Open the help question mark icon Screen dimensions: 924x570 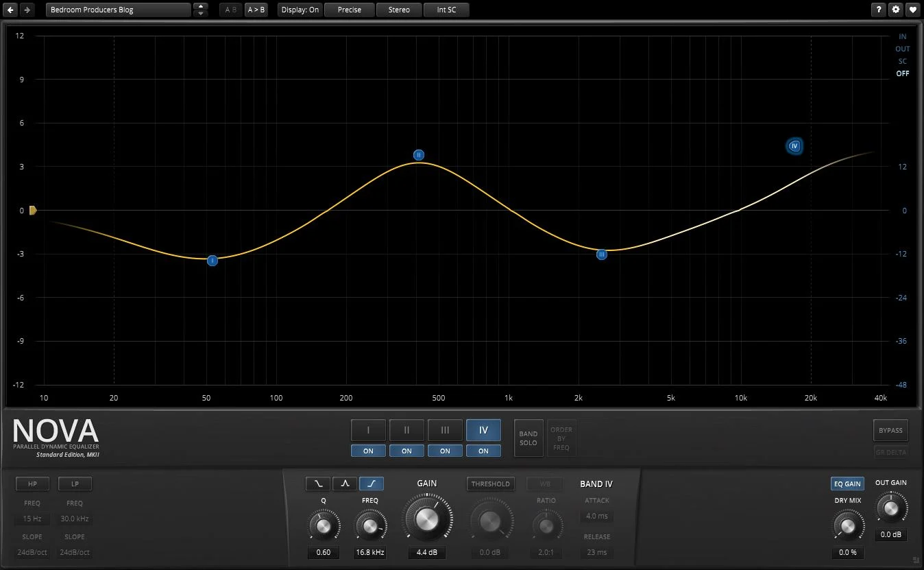(878, 10)
